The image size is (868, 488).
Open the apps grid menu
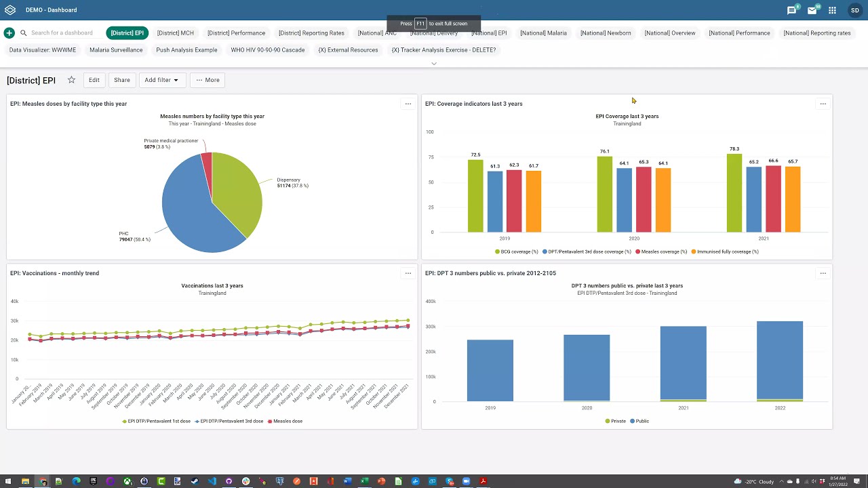point(832,10)
